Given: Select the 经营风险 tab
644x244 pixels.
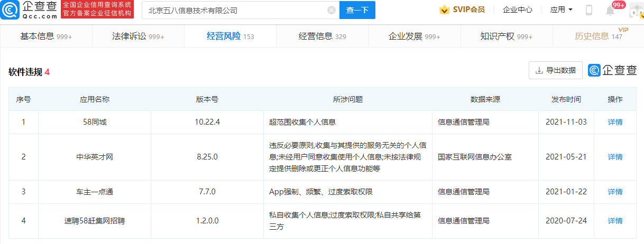Looking at the screenshot, I should (x=230, y=36).
